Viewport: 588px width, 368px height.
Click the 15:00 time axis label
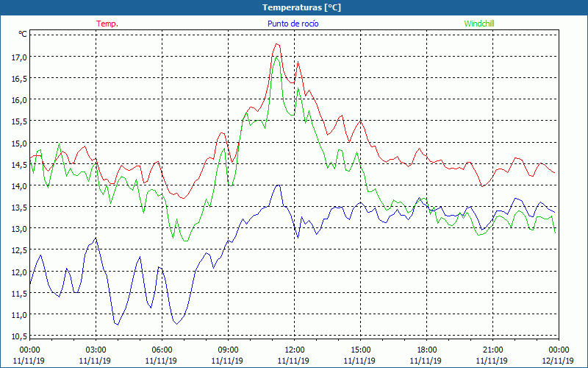[x=360, y=350]
